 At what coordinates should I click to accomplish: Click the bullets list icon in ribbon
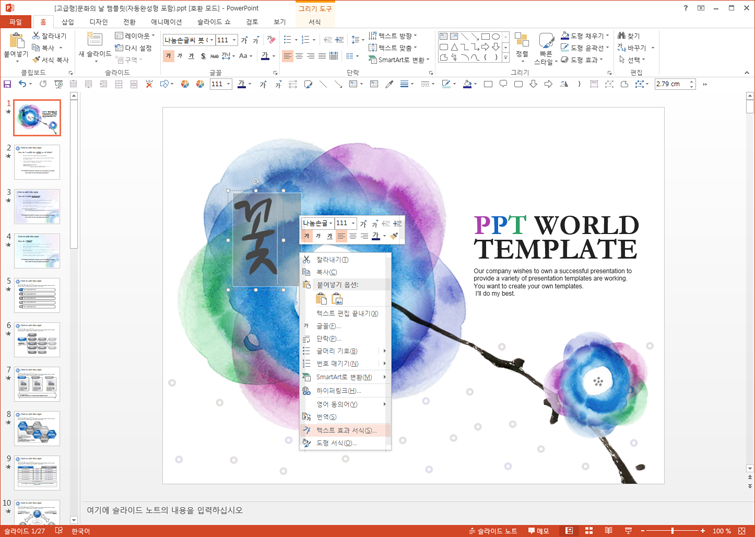(x=287, y=39)
